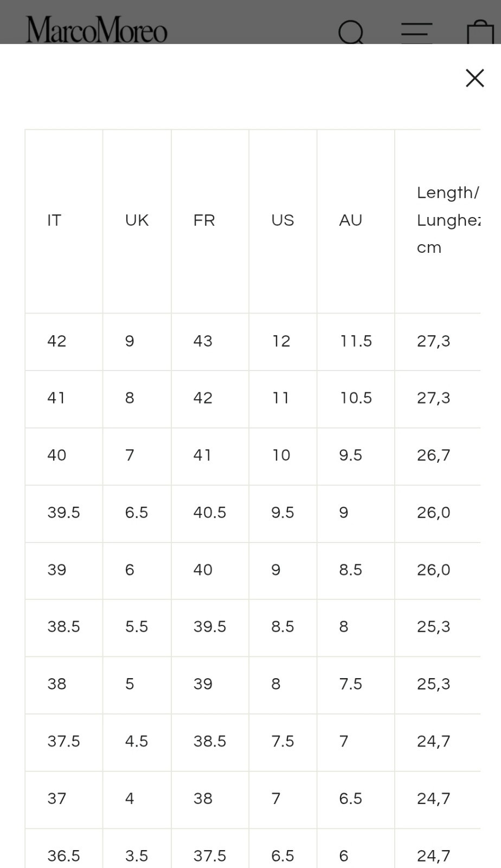Click US size 12 cell
Image resolution: width=501 pixels, height=868 pixels.
coord(281,341)
